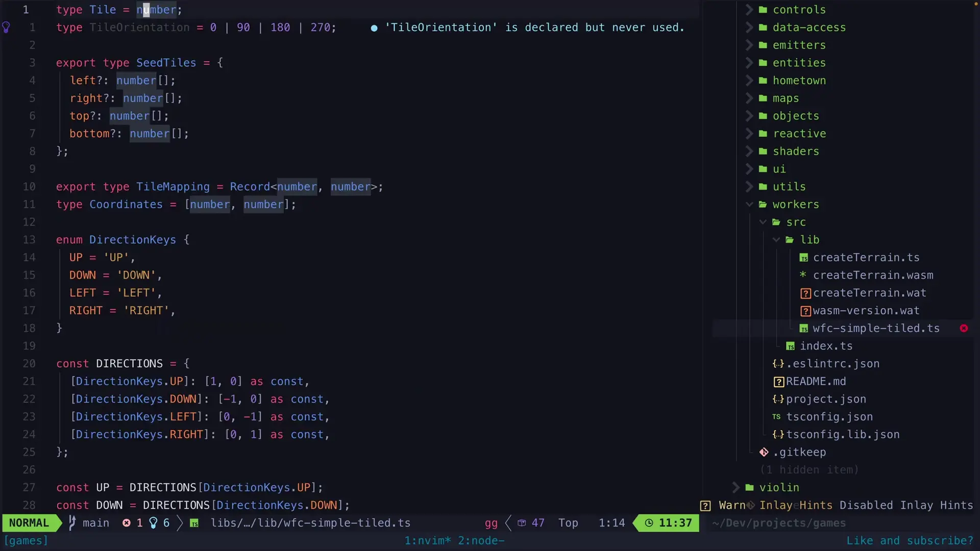Click the ~/Dev/projects/games path
This screenshot has height=551, width=980.
778,523
